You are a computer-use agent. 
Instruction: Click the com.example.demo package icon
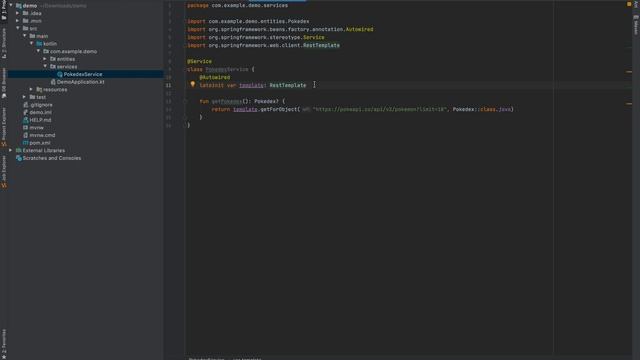coord(46,51)
